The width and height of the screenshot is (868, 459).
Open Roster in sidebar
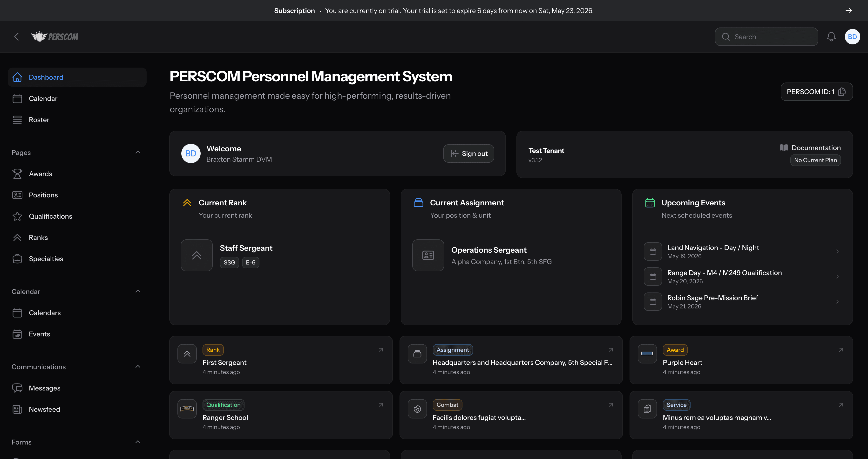pyautogui.click(x=77, y=120)
